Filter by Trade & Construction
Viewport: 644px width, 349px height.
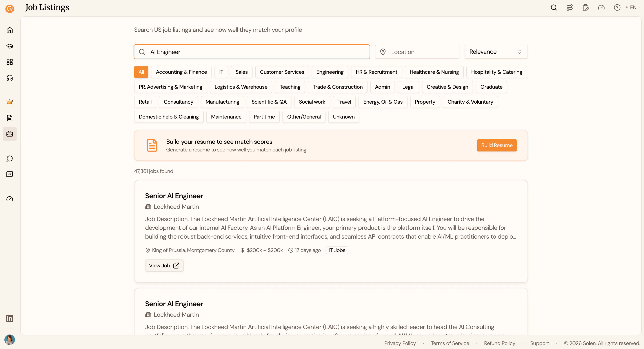click(x=338, y=87)
